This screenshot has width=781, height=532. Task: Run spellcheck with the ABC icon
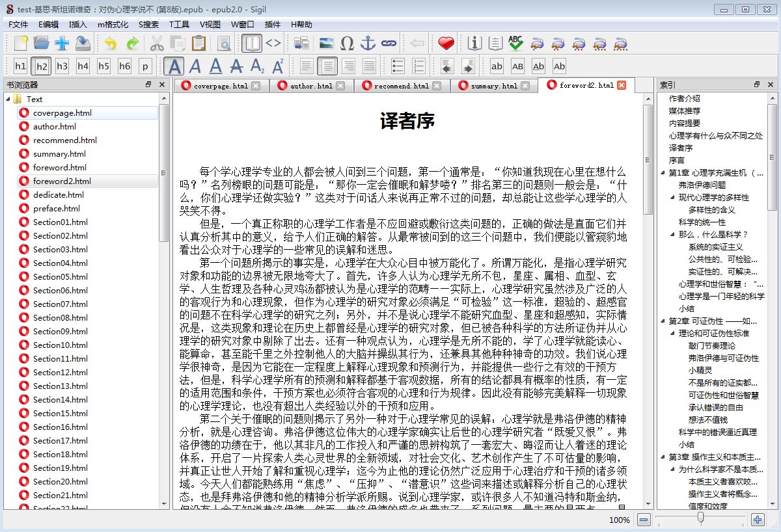pos(516,43)
